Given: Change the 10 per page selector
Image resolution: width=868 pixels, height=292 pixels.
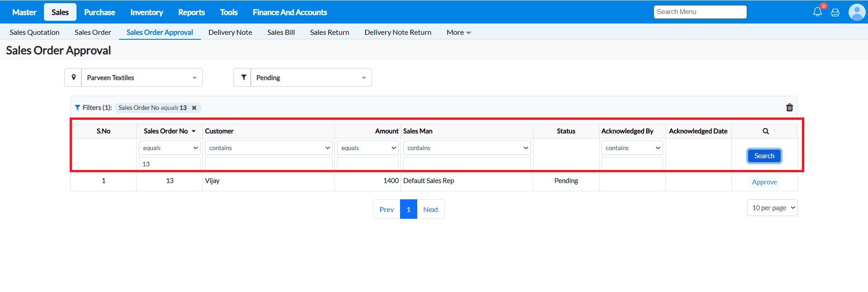Looking at the screenshot, I should (x=772, y=208).
